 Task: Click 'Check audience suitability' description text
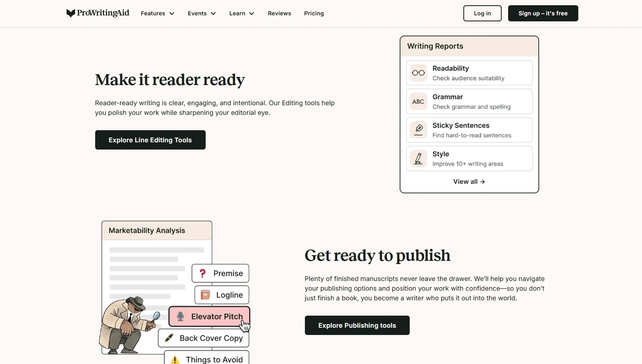tap(468, 78)
